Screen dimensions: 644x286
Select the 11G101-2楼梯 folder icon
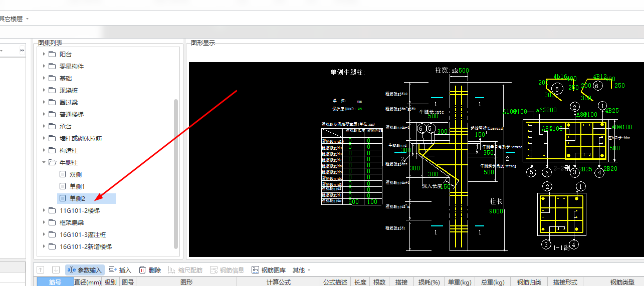point(52,210)
